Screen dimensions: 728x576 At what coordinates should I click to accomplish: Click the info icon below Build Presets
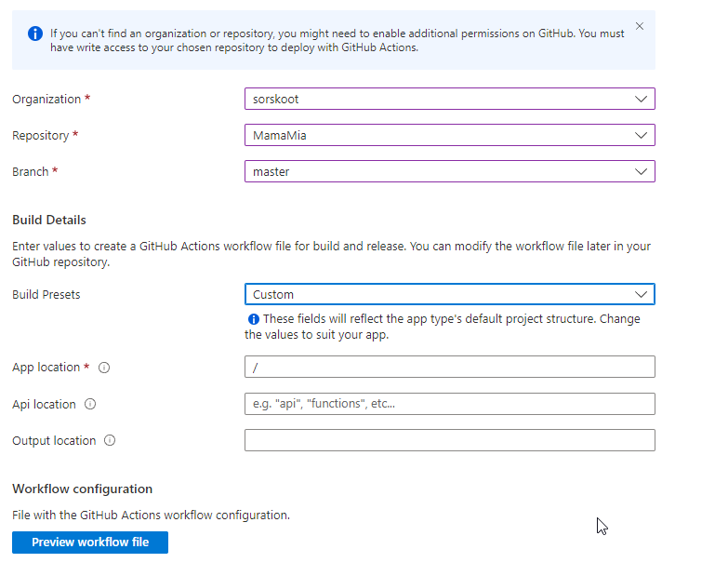[254, 319]
